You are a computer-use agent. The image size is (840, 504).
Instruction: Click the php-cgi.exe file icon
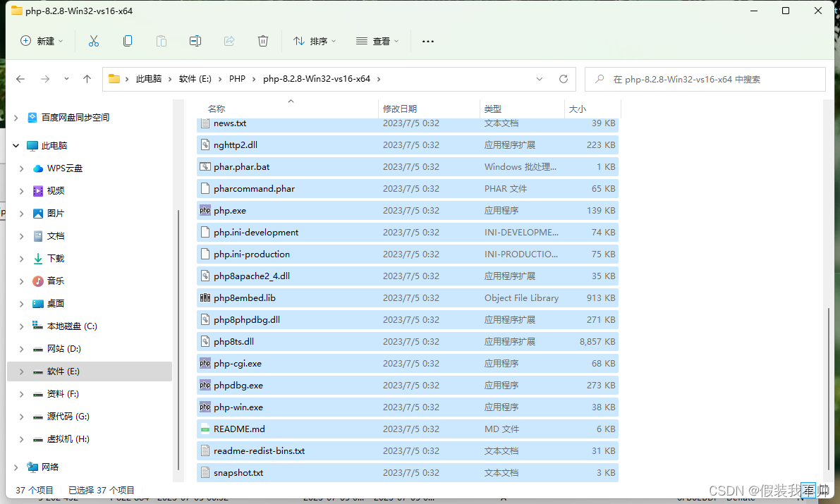[x=205, y=364]
